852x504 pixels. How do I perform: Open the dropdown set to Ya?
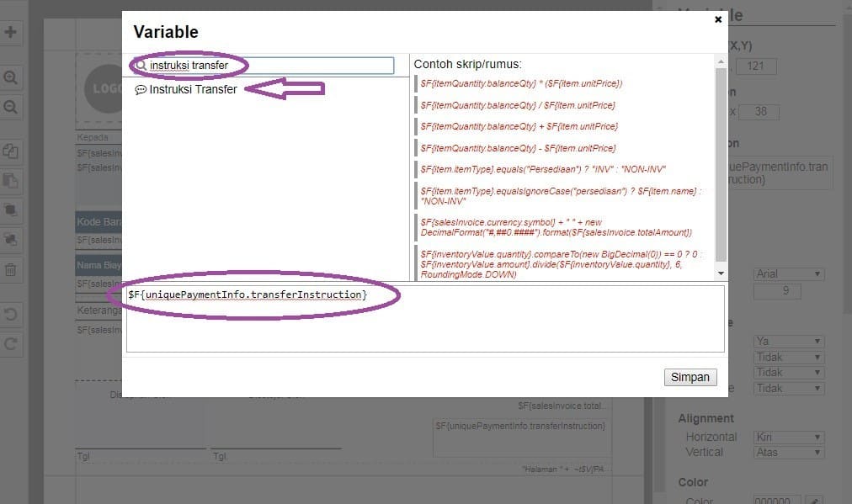tap(789, 342)
